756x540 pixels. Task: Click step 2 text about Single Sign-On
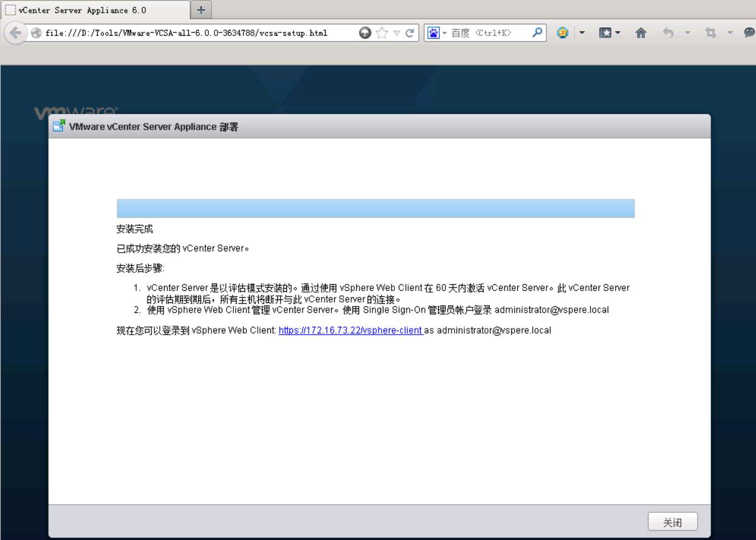pos(378,310)
